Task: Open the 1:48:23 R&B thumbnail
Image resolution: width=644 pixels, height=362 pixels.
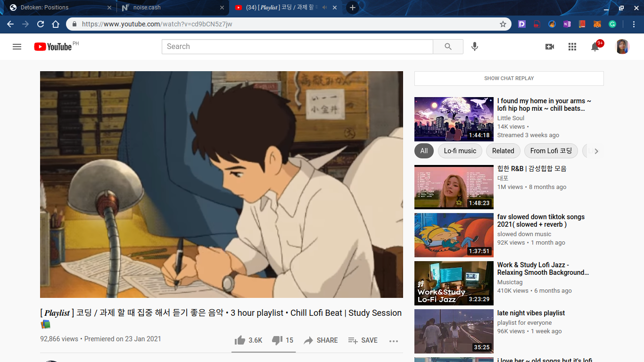Action: [x=454, y=187]
